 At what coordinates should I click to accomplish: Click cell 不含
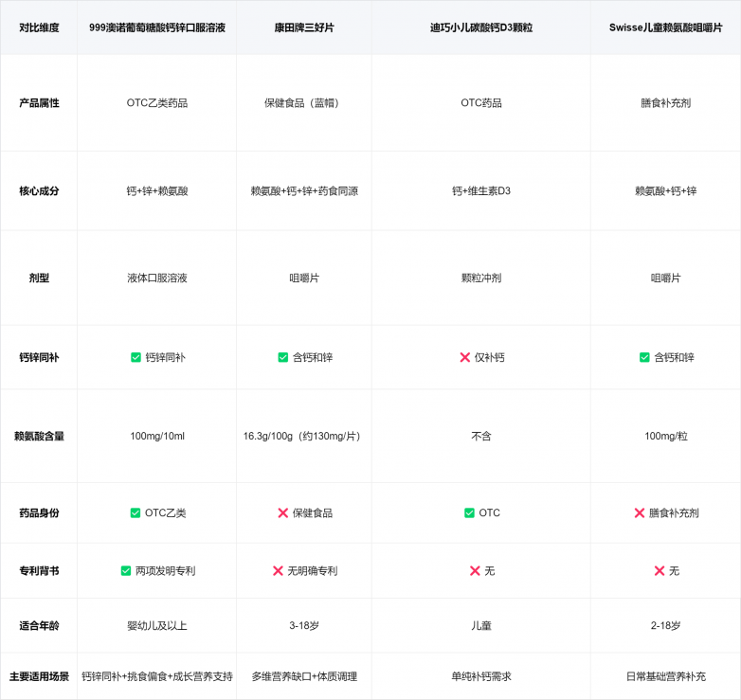481,436
